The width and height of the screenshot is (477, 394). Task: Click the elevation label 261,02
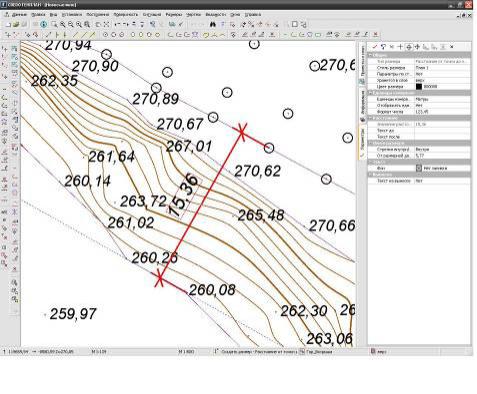point(131,223)
